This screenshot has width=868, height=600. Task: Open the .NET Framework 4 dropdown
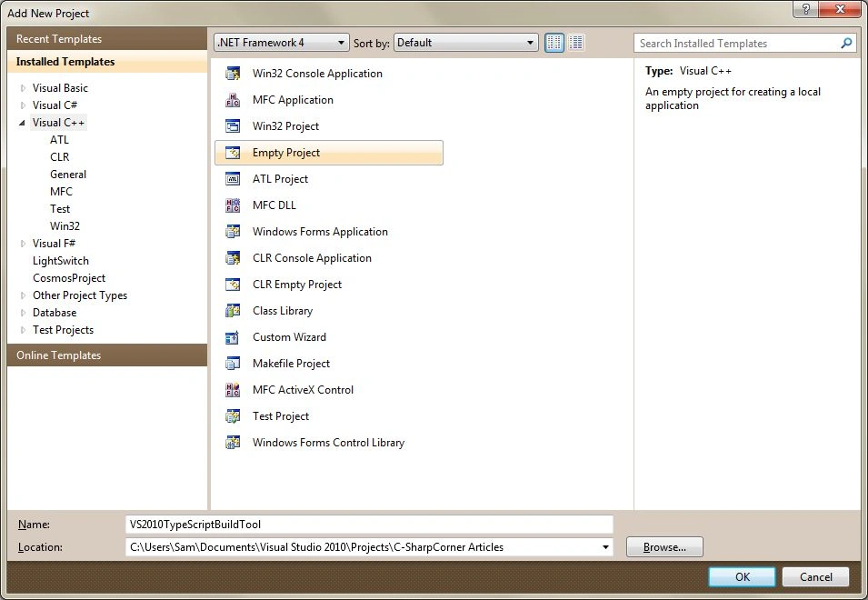point(281,43)
